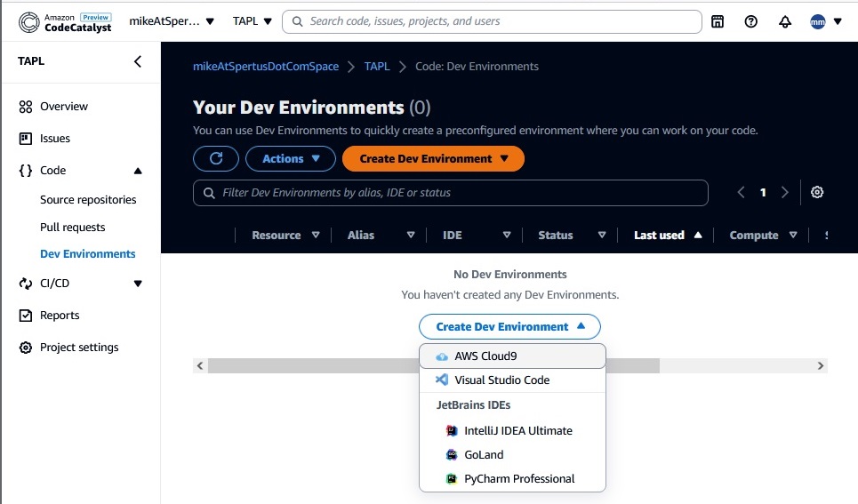Image resolution: width=858 pixels, height=504 pixels.
Task: Click horizontal scrollbar left arrow
Action: pos(200,366)
